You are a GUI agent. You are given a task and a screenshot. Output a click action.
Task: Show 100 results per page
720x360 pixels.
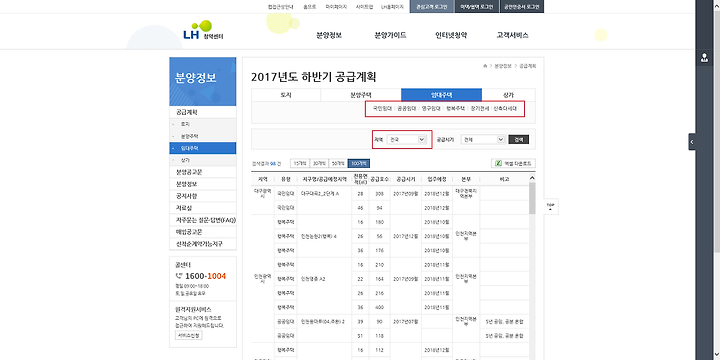pyautogui.click(x=359, y=163)
